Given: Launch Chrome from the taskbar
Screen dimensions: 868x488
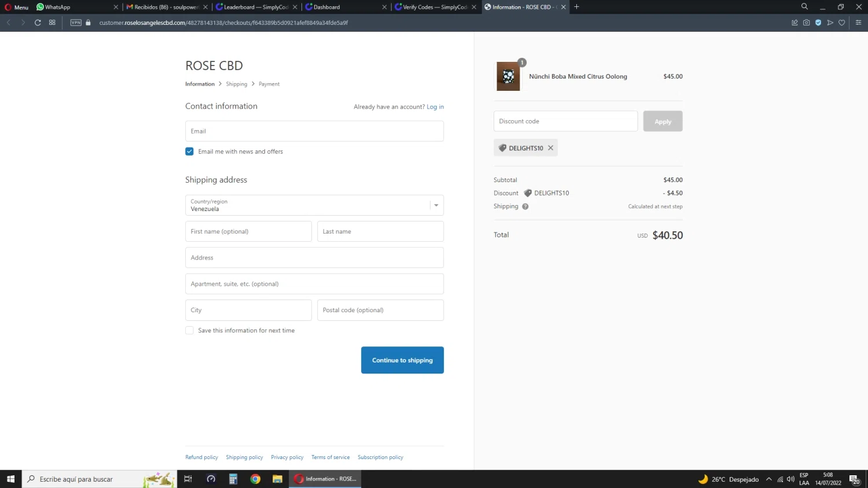Looking at the screenshot, I should [x=255, y=479].
